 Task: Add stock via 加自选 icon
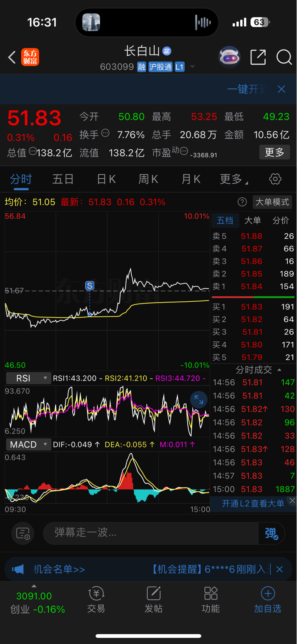coord(268,600)
